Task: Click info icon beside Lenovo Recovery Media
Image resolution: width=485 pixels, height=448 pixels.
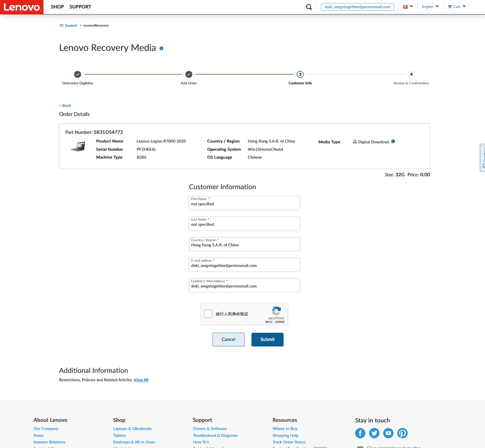Action: tap(161, 49)
